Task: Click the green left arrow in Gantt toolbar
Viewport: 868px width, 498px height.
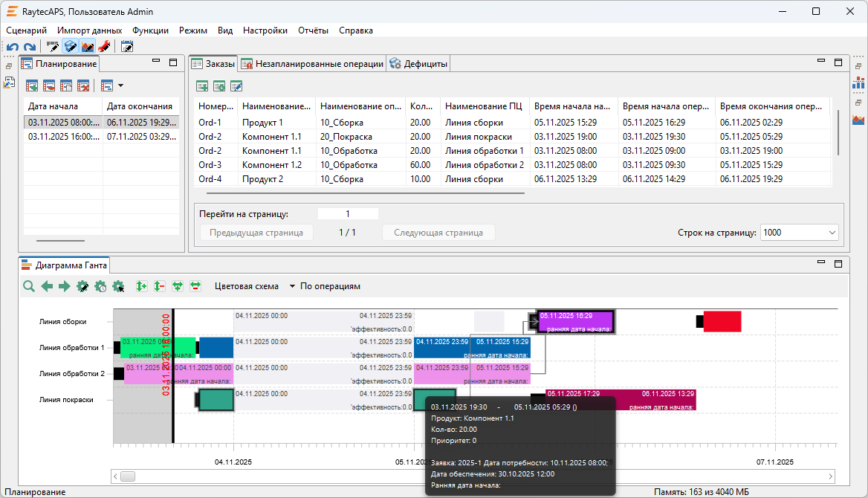Action: [x=47, y=286]
